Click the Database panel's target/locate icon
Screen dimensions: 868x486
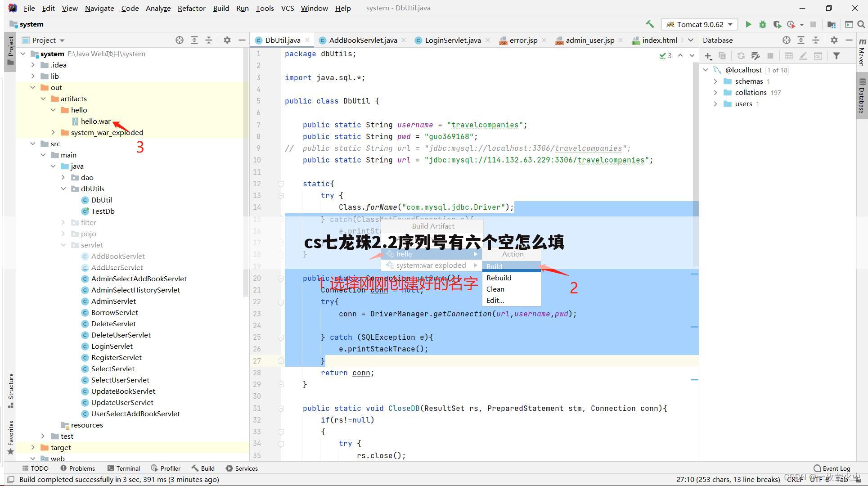point(786,40)
